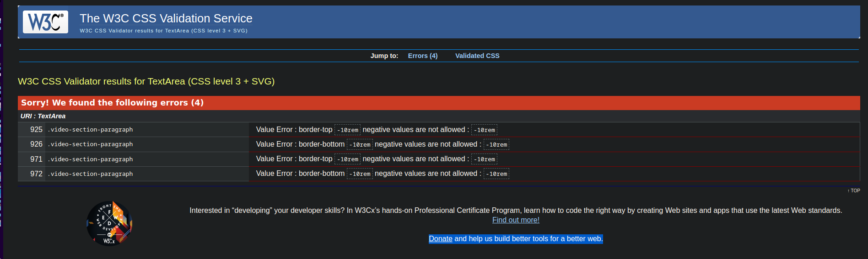The image size is (868, 259).
Task: Open the Donate link
Action: [x=441, y=239]
